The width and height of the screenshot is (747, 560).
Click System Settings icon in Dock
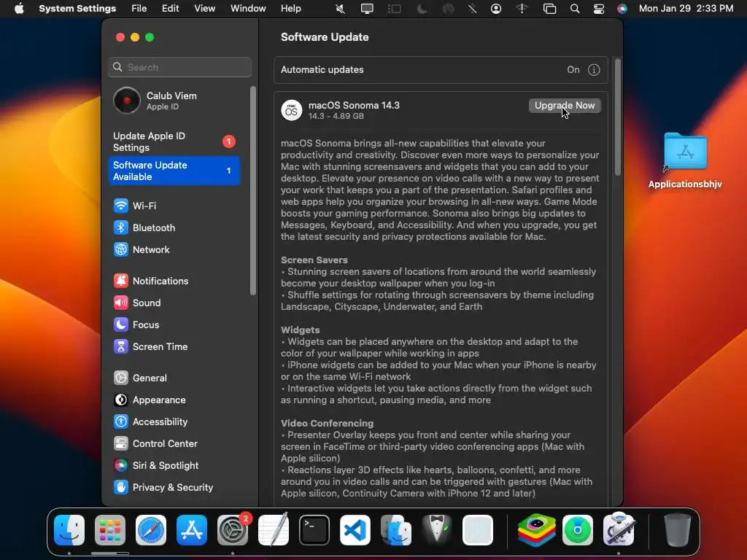233,530
